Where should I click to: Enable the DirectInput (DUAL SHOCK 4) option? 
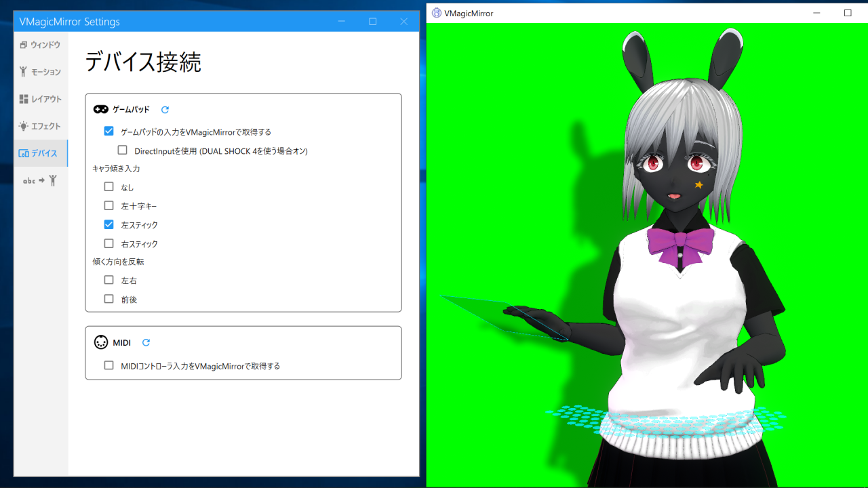click(123, 150)
